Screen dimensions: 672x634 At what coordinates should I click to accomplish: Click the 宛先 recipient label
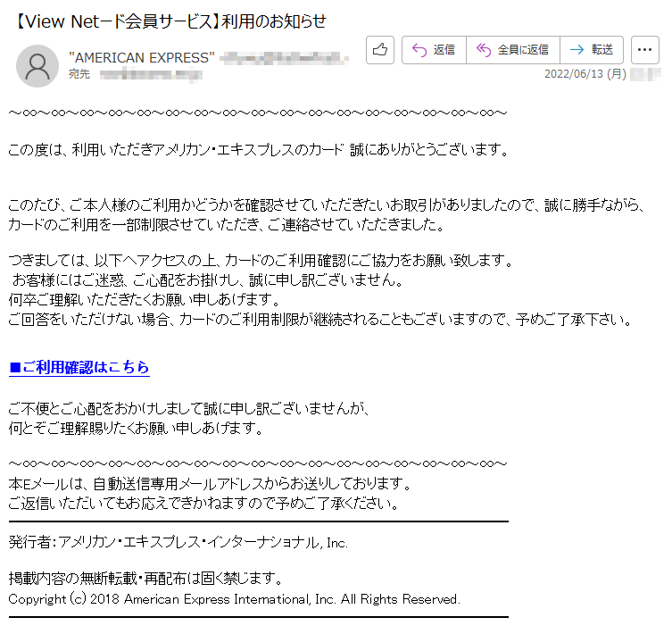[x=79, y=74]
